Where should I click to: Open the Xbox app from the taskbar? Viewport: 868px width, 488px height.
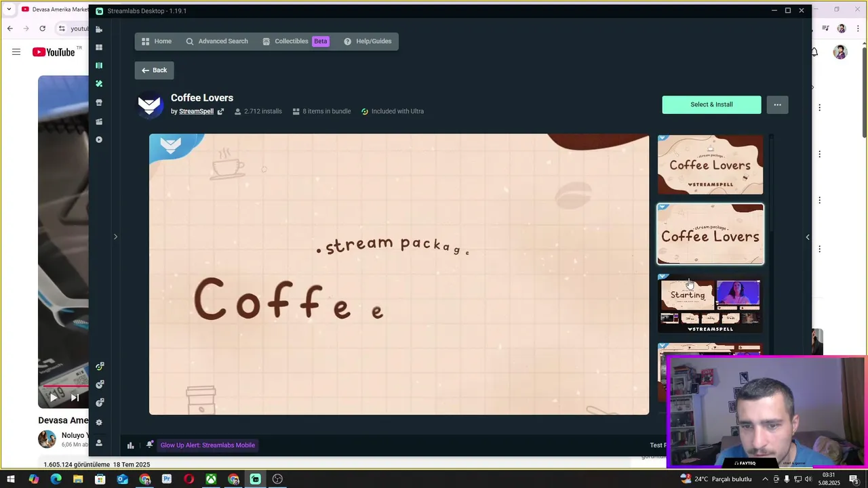coord(212,479)
